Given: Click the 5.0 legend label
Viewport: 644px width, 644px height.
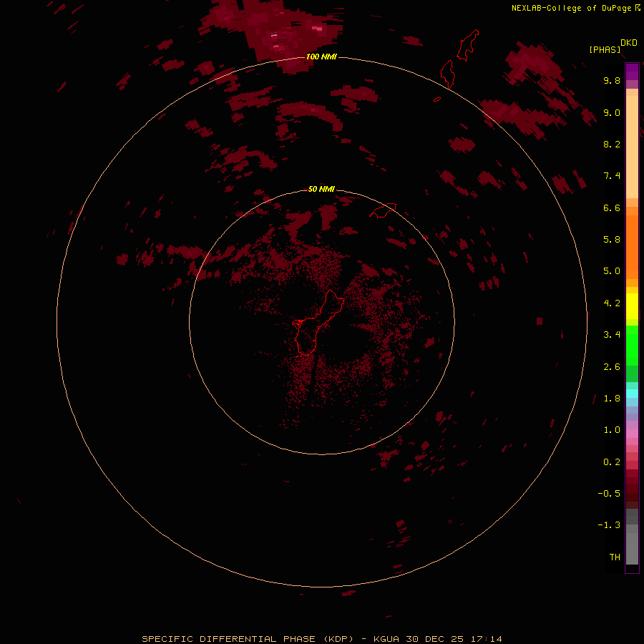Looking at the screenshot, I should pyautogui.click(x=612, y=271).
